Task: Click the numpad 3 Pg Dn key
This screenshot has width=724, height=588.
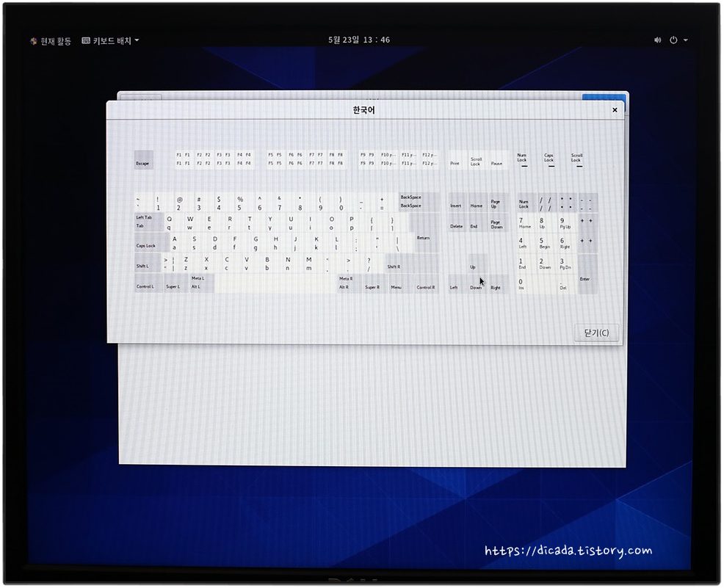Action: point(567,263)
